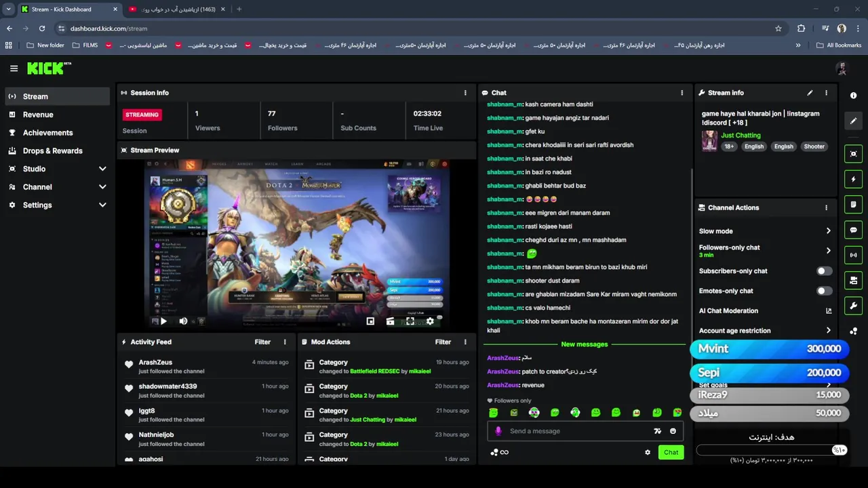
Task: Click the Shooter tag in Stream info
Action: point(814,146)
